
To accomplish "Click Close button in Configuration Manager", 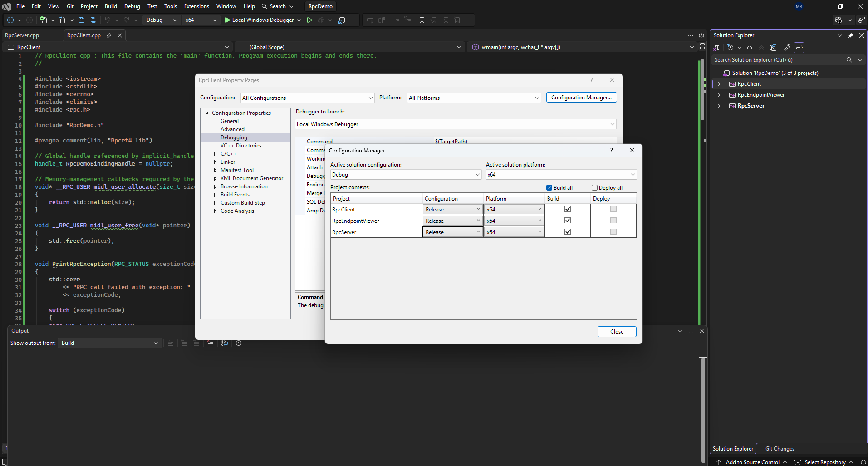I will click(617, 332).
